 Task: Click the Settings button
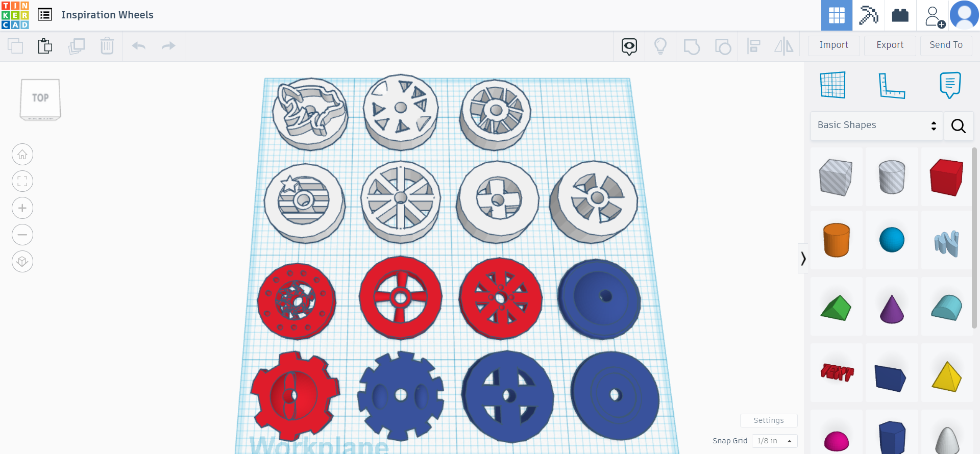(769, 420)
